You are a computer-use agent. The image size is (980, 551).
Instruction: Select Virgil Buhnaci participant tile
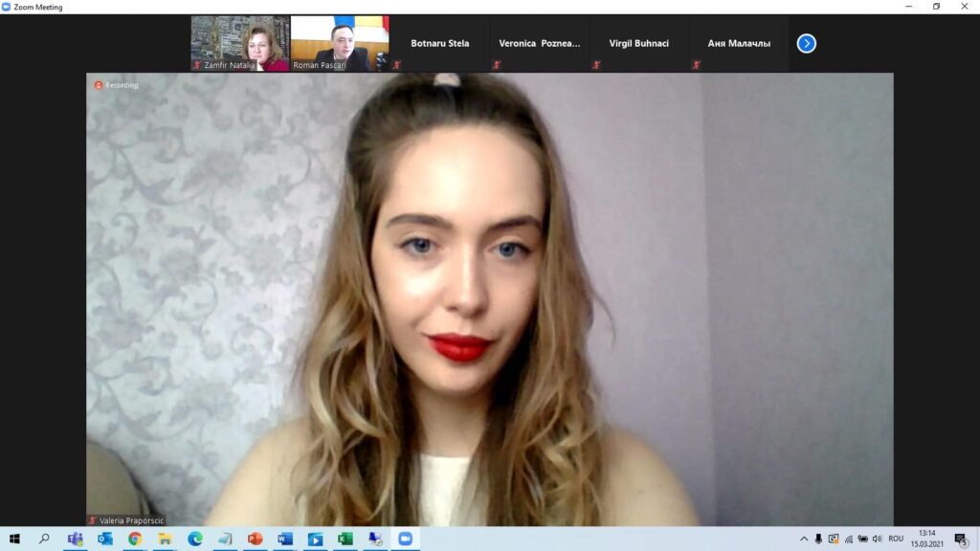click(x=638, y=43)
